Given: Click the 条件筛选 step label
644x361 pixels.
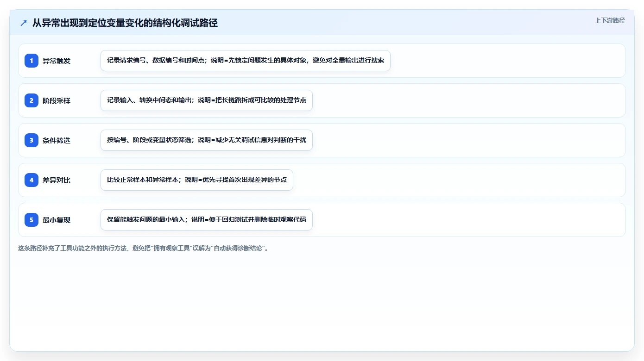Looking at the screenshot, I should [57, 140].
